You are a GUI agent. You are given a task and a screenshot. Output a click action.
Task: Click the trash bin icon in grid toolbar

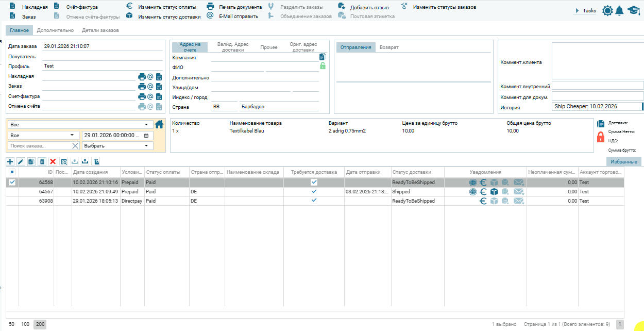[x=42, y=161]
